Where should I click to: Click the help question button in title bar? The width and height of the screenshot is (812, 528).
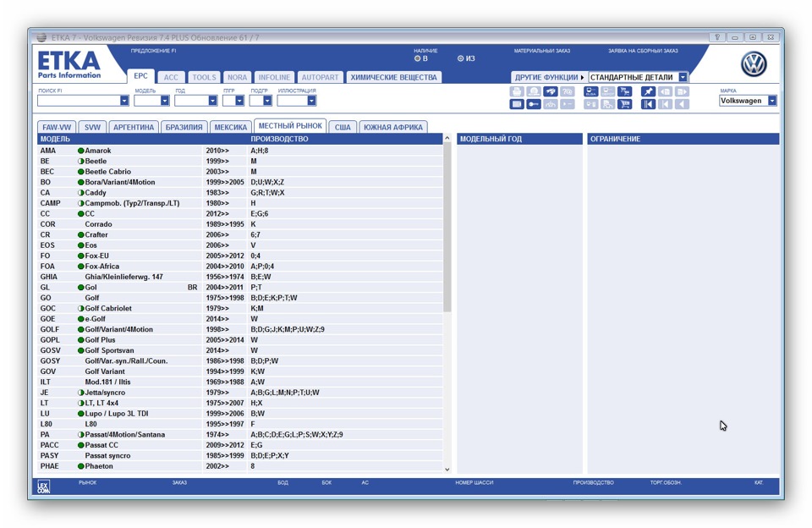tap(717, 37)
